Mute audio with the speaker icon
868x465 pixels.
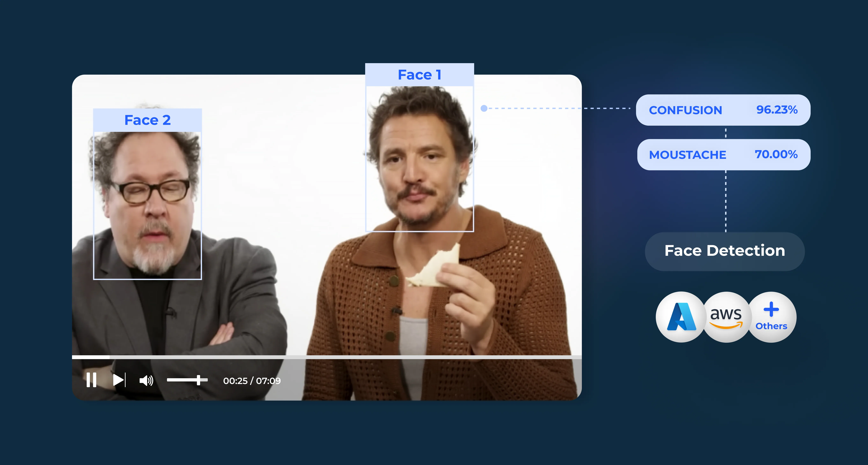(x=146, y=380)
